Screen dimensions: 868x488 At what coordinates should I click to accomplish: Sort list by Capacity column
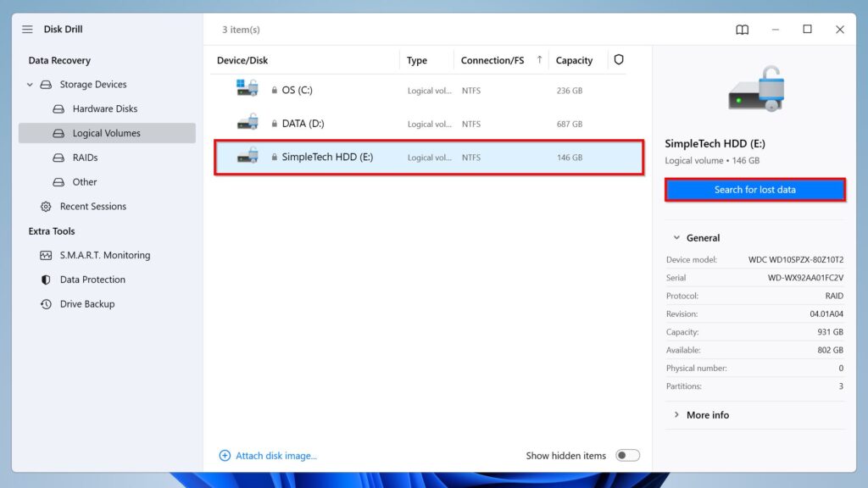574,61
